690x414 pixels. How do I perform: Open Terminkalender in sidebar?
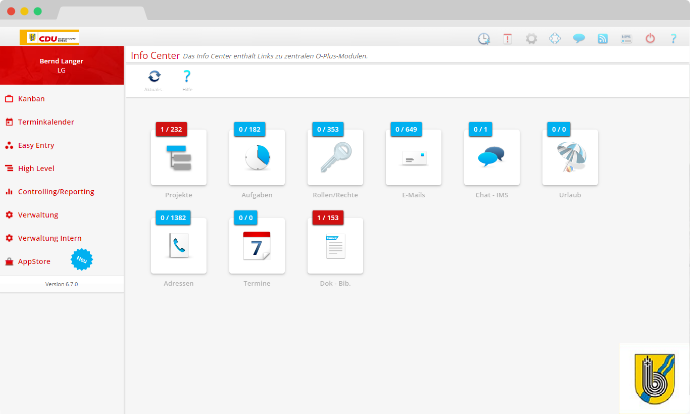pyautogui.click(x=46, y=122)
